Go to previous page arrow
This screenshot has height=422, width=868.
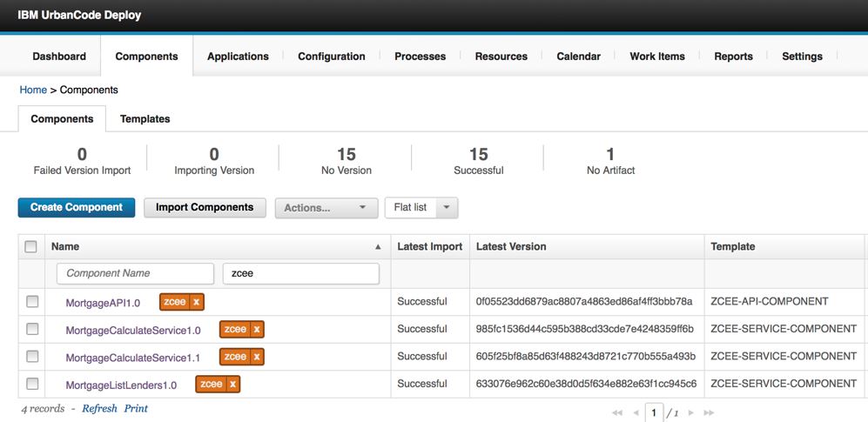636,412
